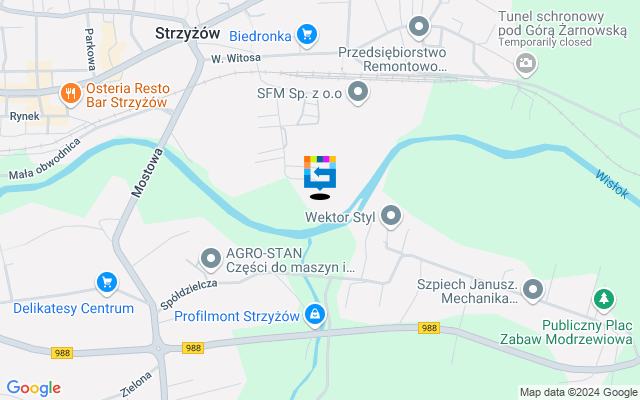Select the Delikatesy Centrum text label
Viewport: 640px width, 400px height.
click(73, 308)
